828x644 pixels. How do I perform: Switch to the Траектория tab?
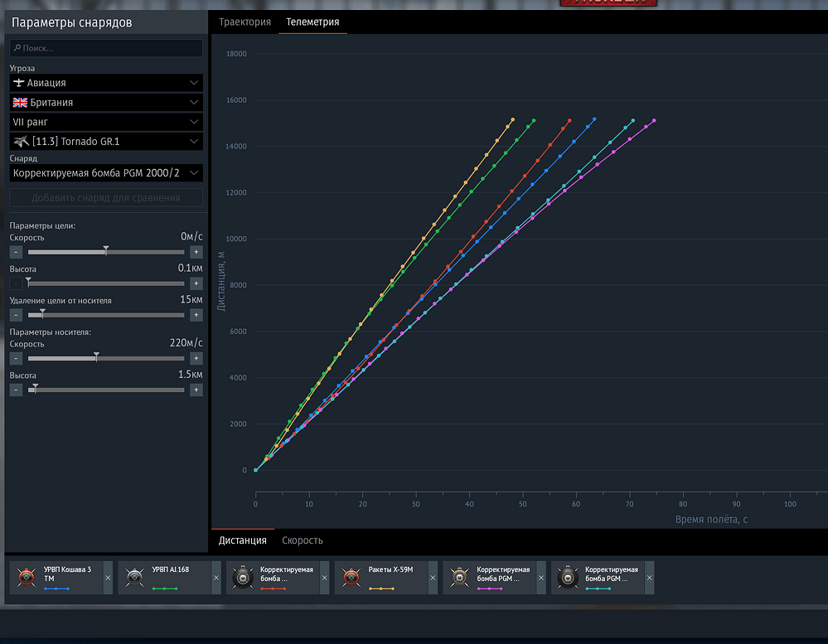click(x=245, y=22)
